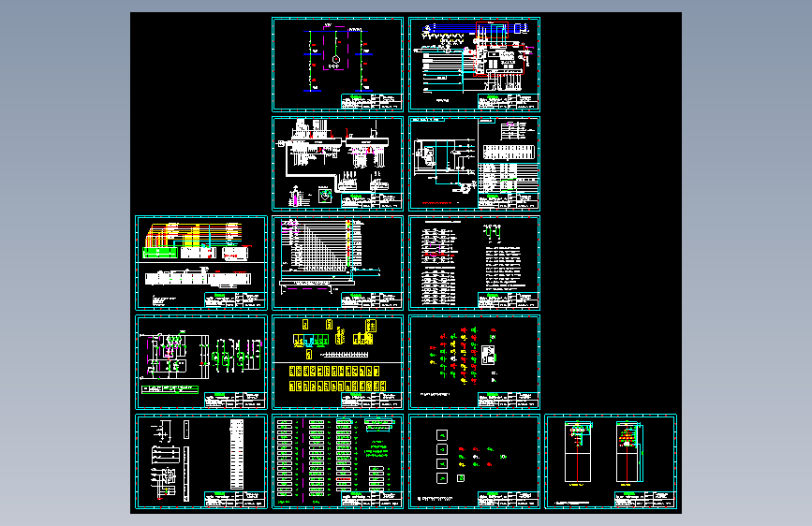Open the sheet with cyan circuit and tables
The image size is (812, 526).
(474, 164)
